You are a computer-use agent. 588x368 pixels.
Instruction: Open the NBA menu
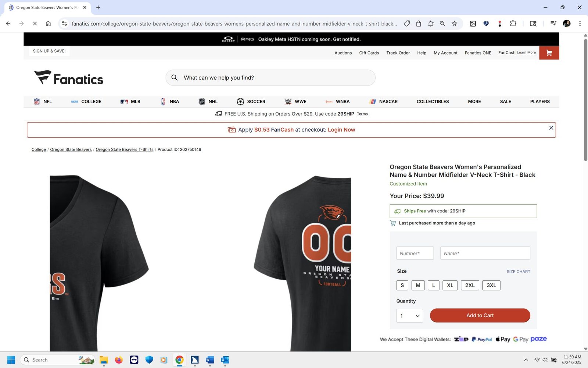pos(170,102)
